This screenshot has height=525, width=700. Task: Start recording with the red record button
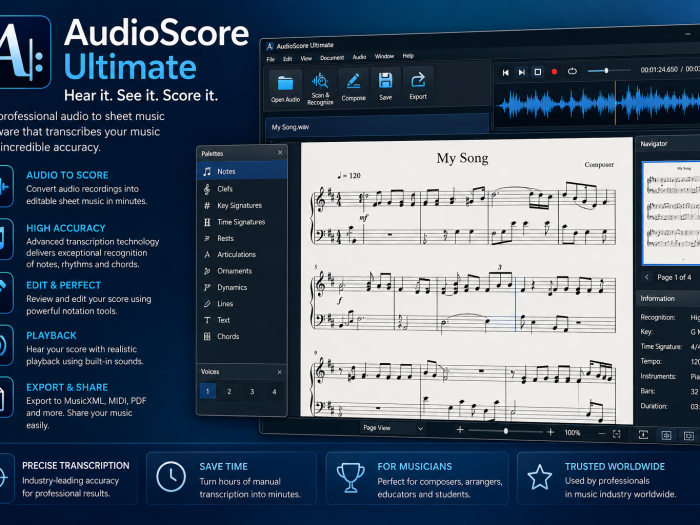(x=554, y=71)
